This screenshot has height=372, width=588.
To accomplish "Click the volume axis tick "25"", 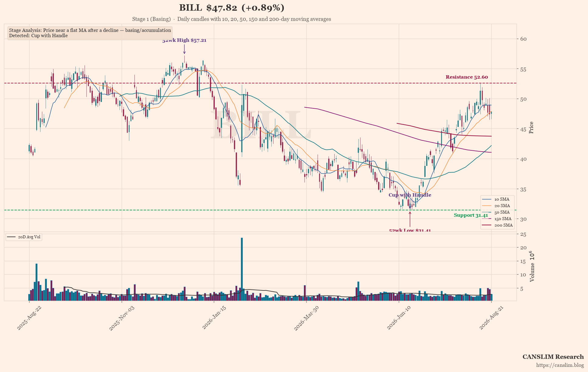I will click(524, 234).
